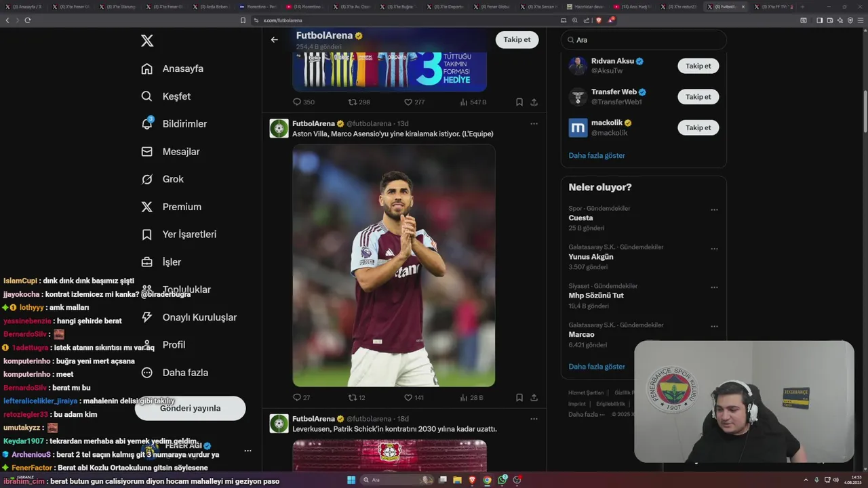Click the X logo in the sidebar
Viewport: 868px width, 488px height.
pos(147,41)
